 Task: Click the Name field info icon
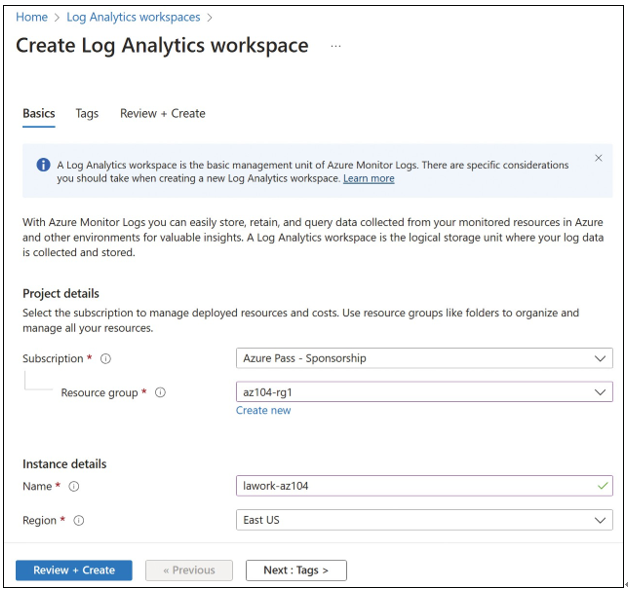click(74, 486)
